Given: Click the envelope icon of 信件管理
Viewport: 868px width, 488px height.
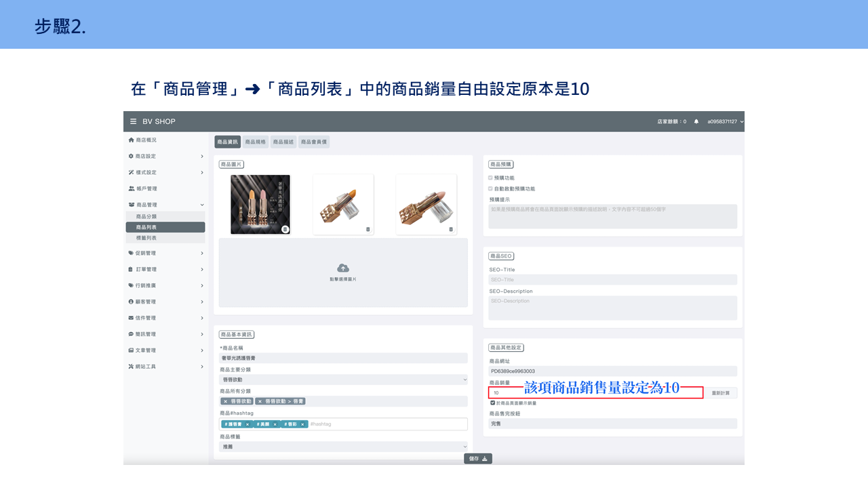Looking at the screenshot, I should coord(131,318).
